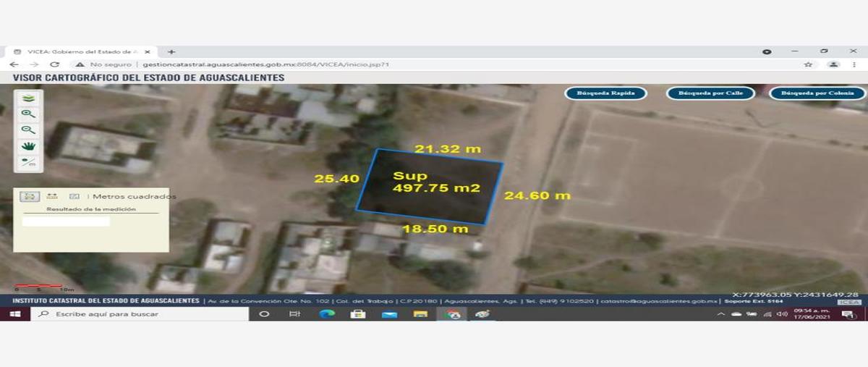Image resolution: width=868 pixels, height=367 pixels.
Task: Bookmark this page with the star
Action: tap(808, 64)
